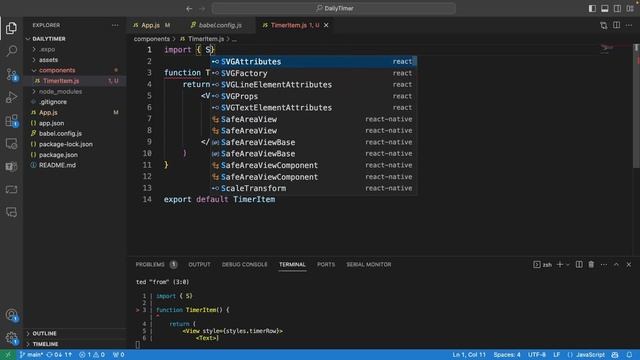Choose SVGAttributes from suggestion list
This screenshot has width=640, height=360.
point(313,62)
